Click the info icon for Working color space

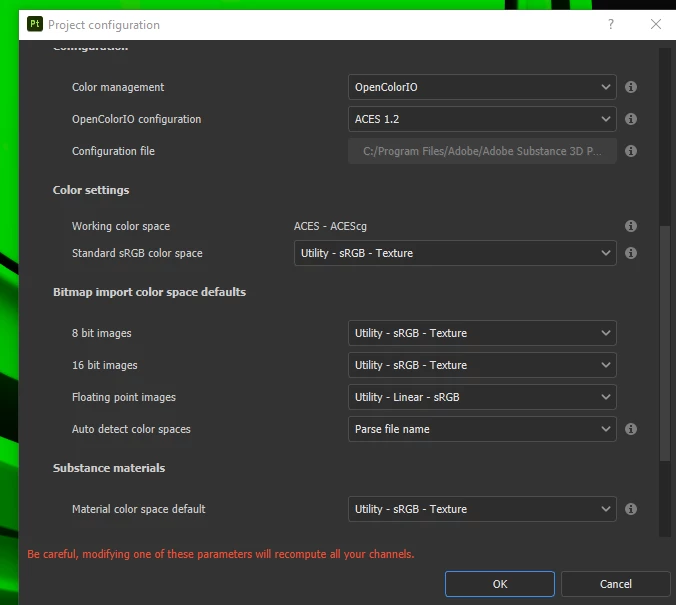pos(631,226)
